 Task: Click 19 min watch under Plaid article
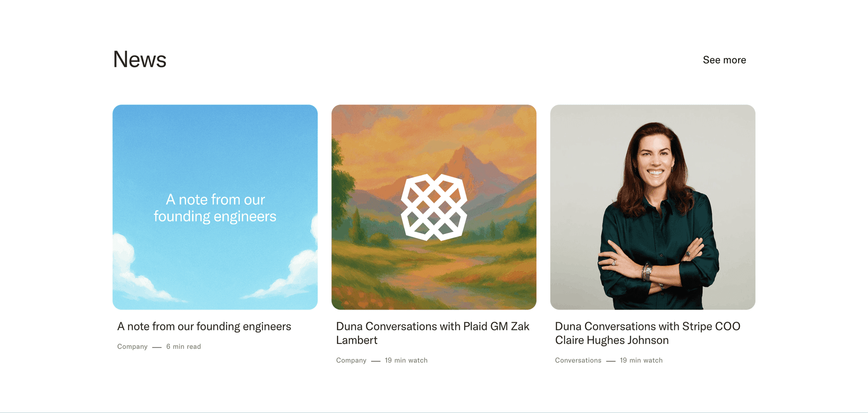click(x=406, y=360)
